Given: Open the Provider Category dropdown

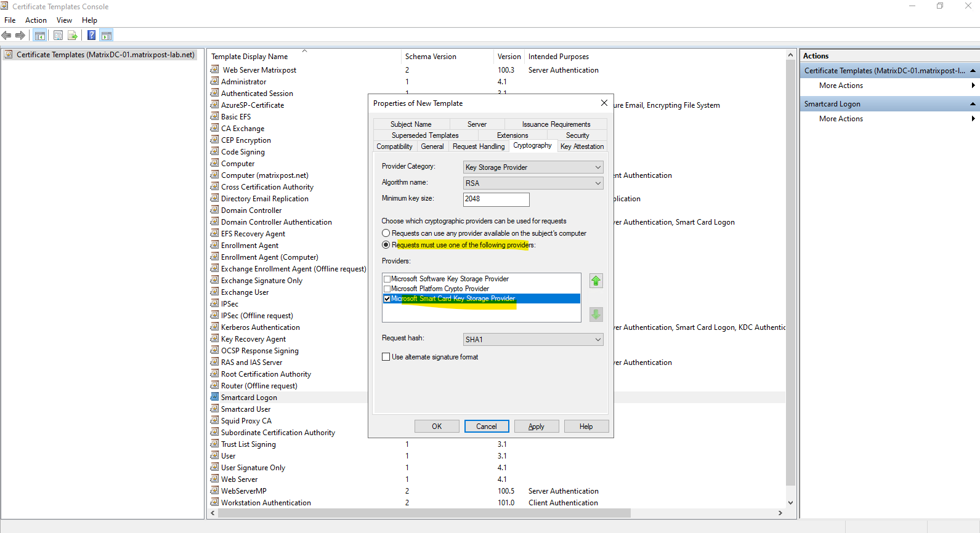Looking at the screenshot, I should tap(533, 167).
